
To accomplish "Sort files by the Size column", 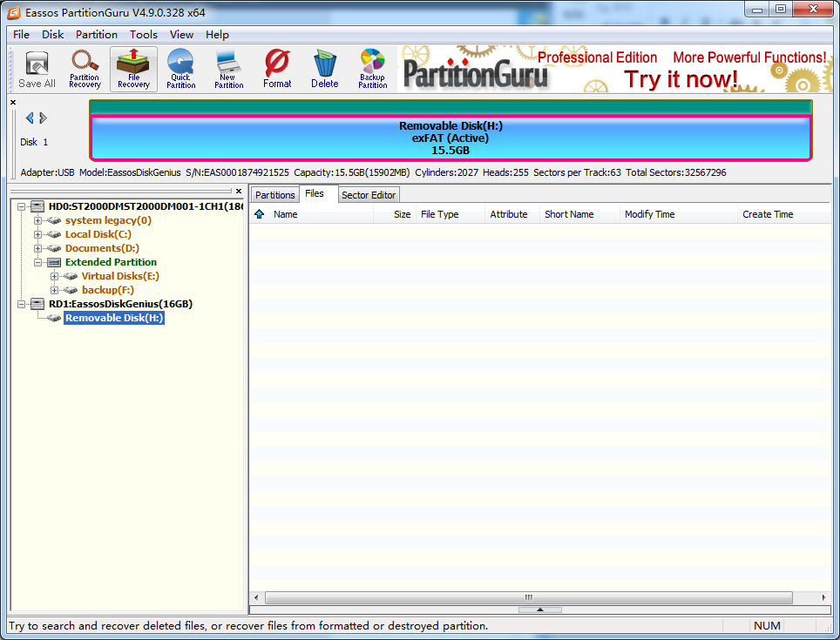I will click(395, 214).
